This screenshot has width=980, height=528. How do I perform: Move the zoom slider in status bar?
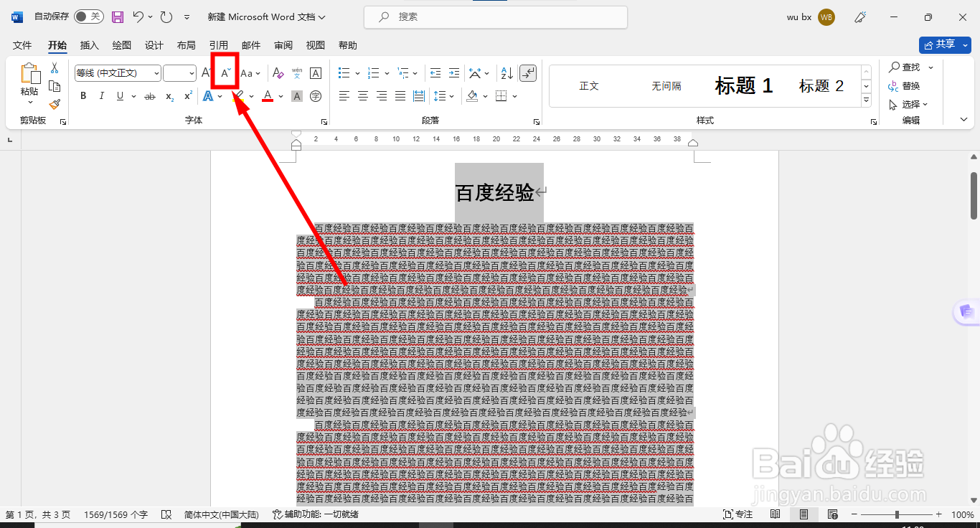897,514
